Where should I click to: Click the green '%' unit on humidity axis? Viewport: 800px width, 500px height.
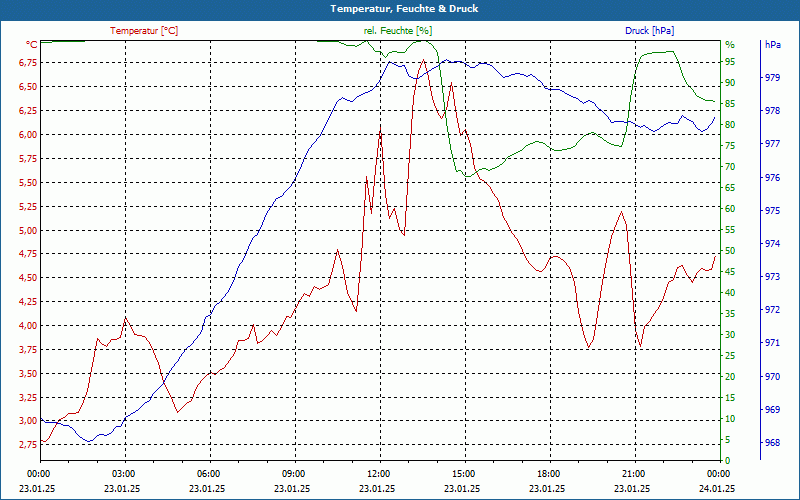pos(730,45)
